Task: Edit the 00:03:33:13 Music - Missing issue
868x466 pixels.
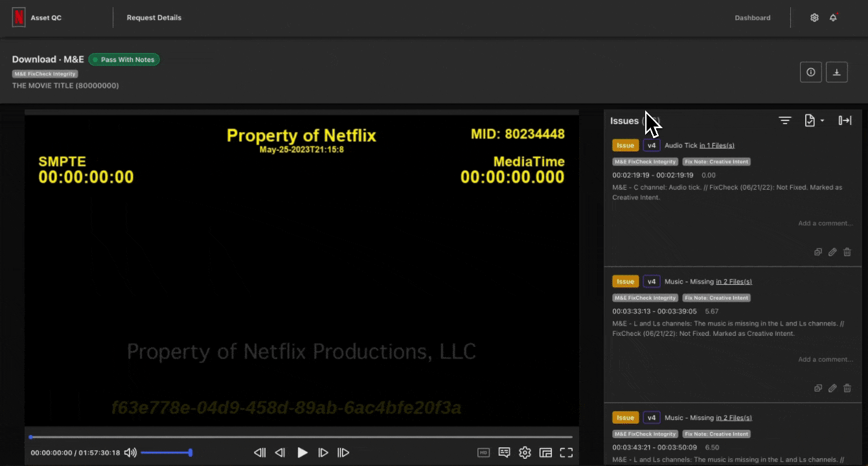Action: (833, 388)
